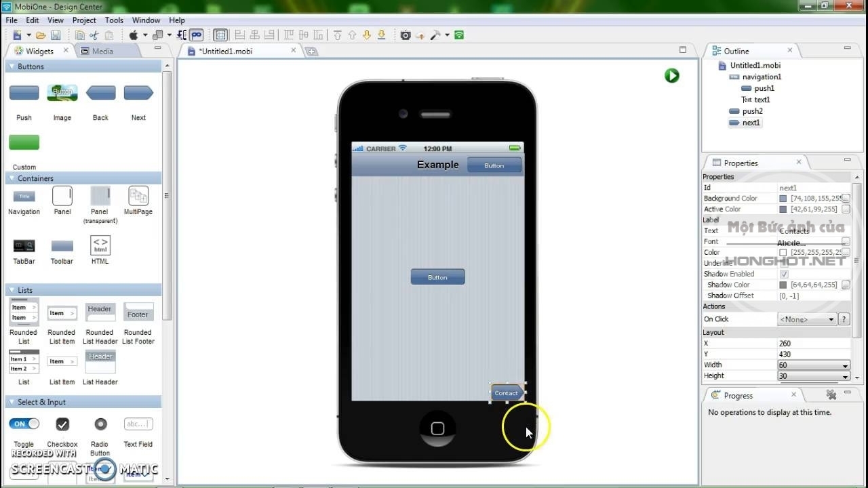Select the Push button widget

(24, 93)
